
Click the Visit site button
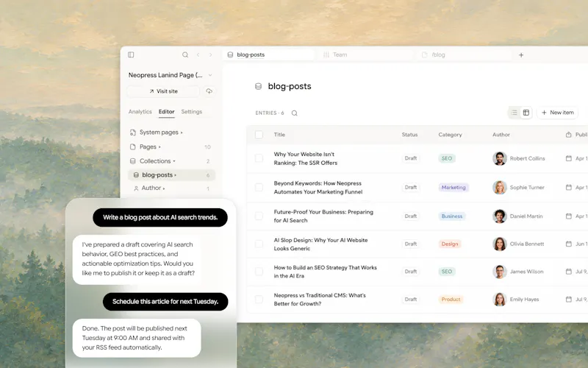tap(163, 91)
